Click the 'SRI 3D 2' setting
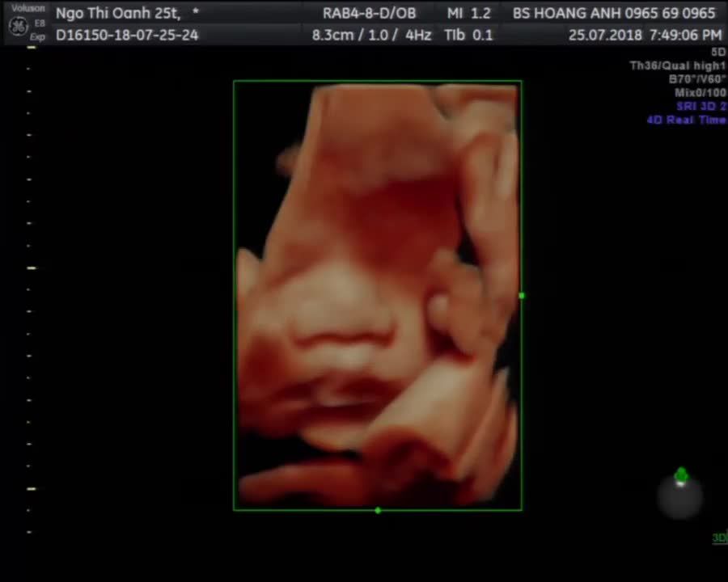 pos(701,107)
